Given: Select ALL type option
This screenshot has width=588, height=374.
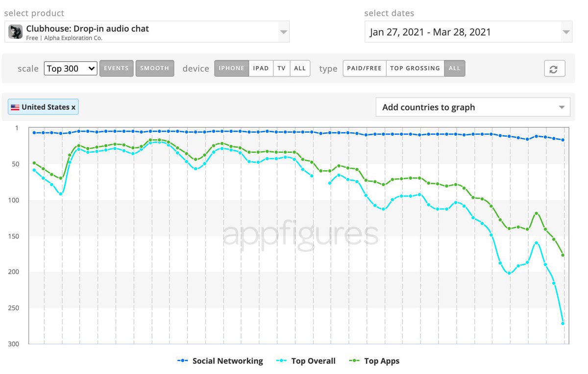Looking at the screenshot, I should coord(455,69).
